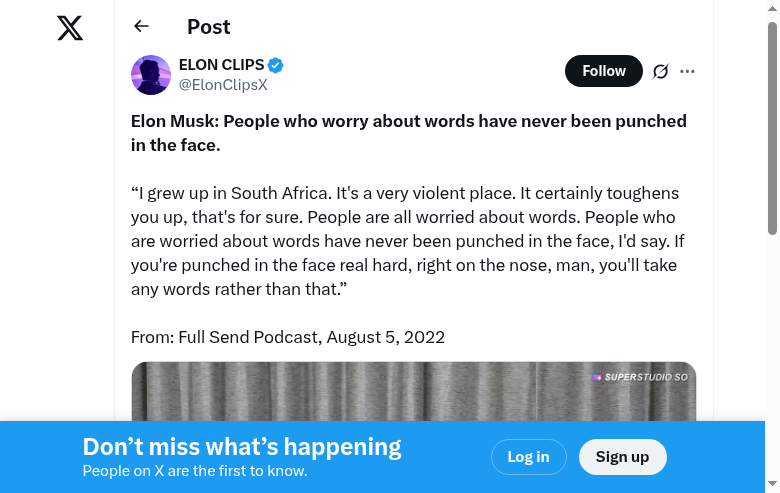Click the SuperStudio.so watermark on video
This screenshot has width=780, height=493.
[640, 377]
